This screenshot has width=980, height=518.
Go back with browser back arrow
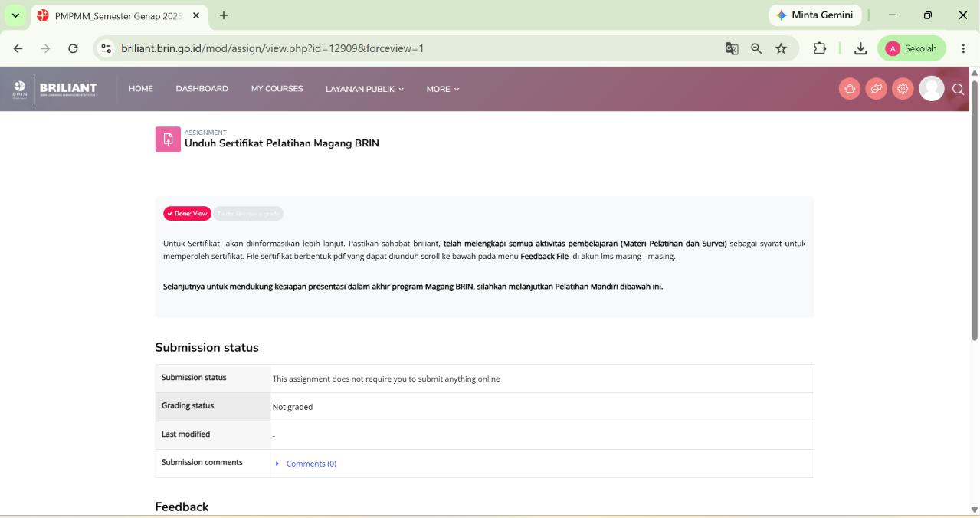point(18,48)
